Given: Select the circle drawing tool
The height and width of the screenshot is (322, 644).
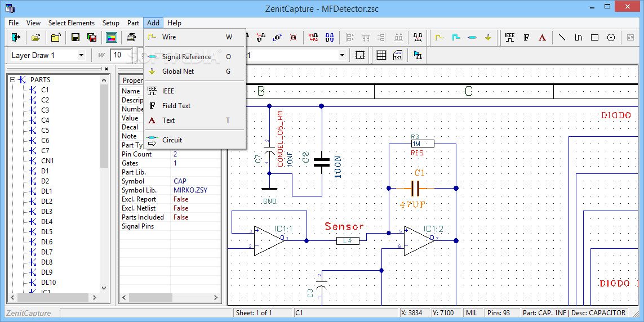Looking at the screenshot, I should (x=611, y=38).
